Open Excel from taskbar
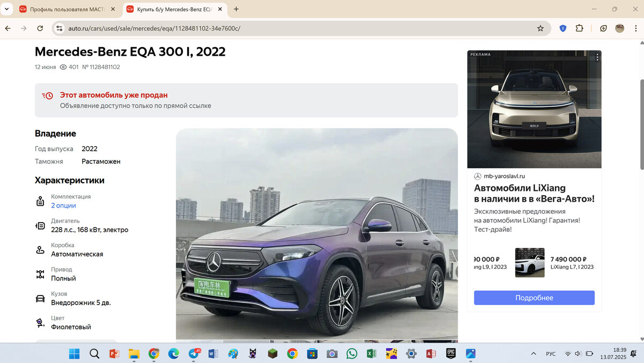This screenshot has width=644, height=363. click(x=371, y=353)
